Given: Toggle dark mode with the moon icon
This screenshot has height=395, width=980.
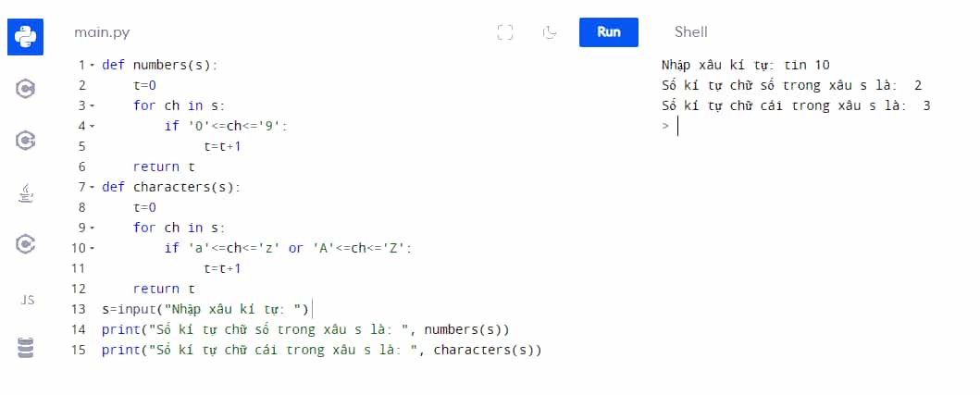Looking at the screenshot, I should (x=550, y=32).
